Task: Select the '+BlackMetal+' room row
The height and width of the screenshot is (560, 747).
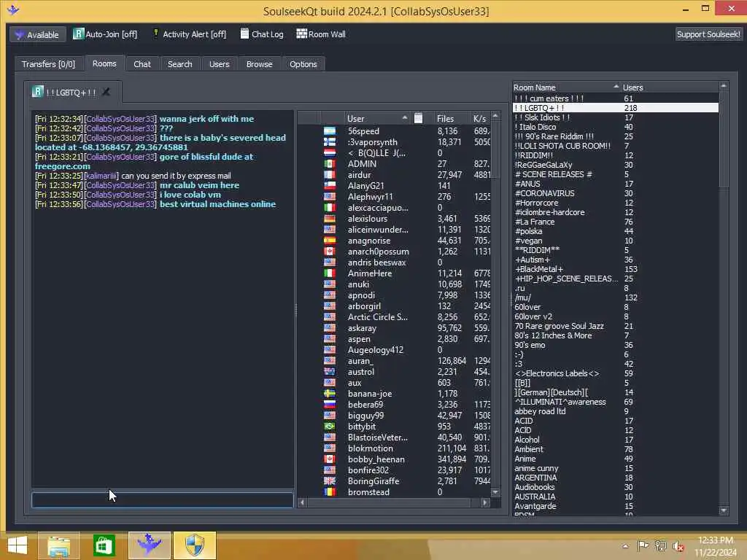Action: pos(616,269)
